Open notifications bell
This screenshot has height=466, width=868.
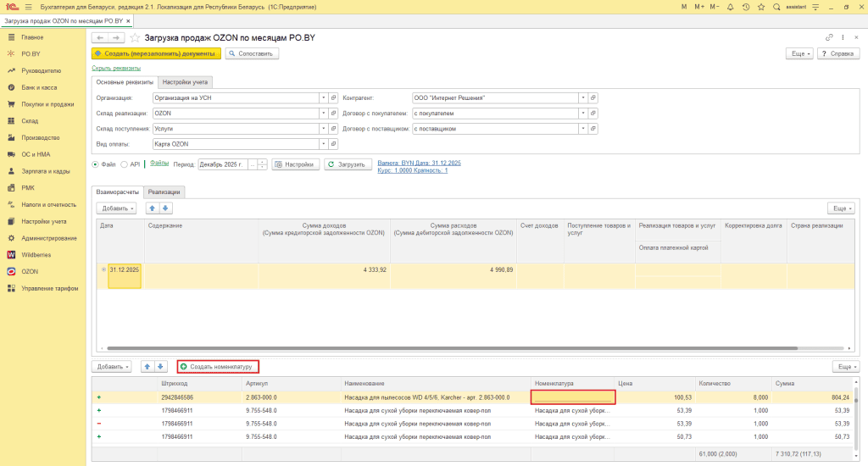(x=730, y=7)
